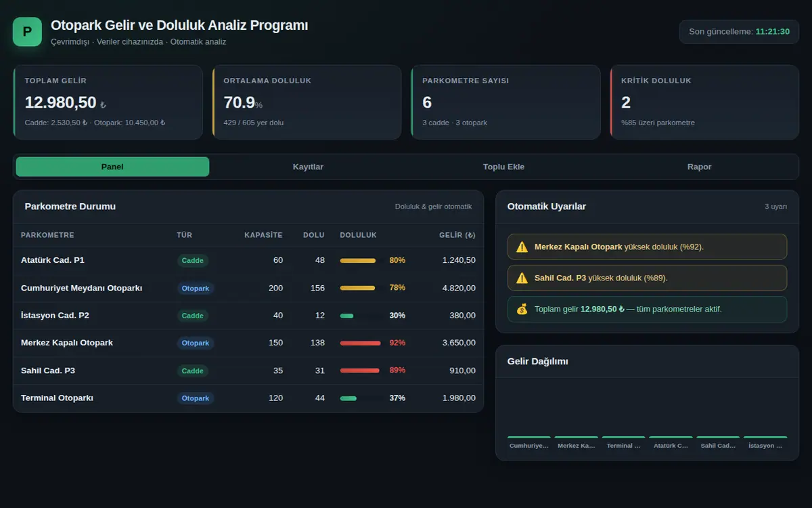The height and width of the screenshot is (508, 812).
Task: Click the green P app logo
Action: (x=27, y=32)
